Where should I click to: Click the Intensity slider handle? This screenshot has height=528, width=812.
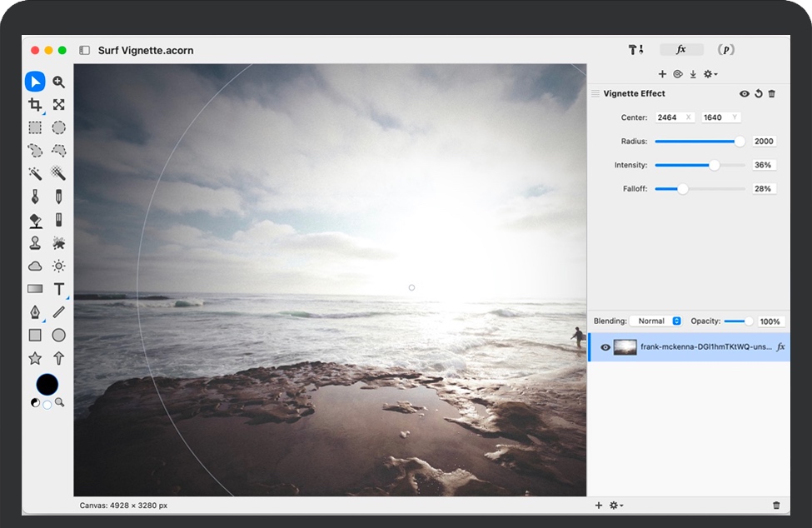click(714, 165)
